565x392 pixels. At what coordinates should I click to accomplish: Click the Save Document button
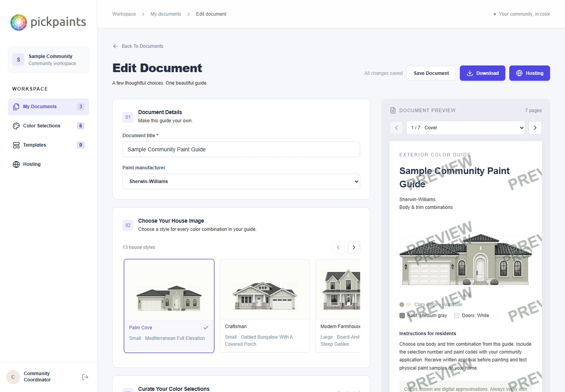[x=431, y=73]
